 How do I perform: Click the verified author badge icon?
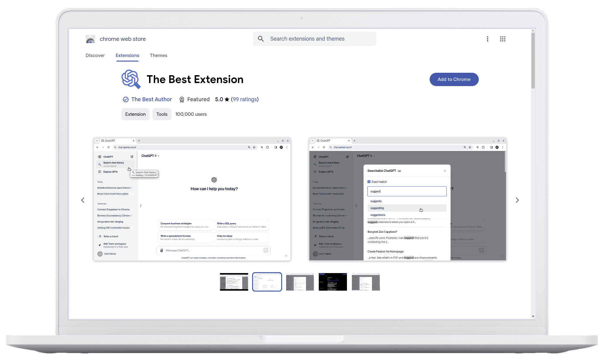pyautogui.click(x=126, y=99)
